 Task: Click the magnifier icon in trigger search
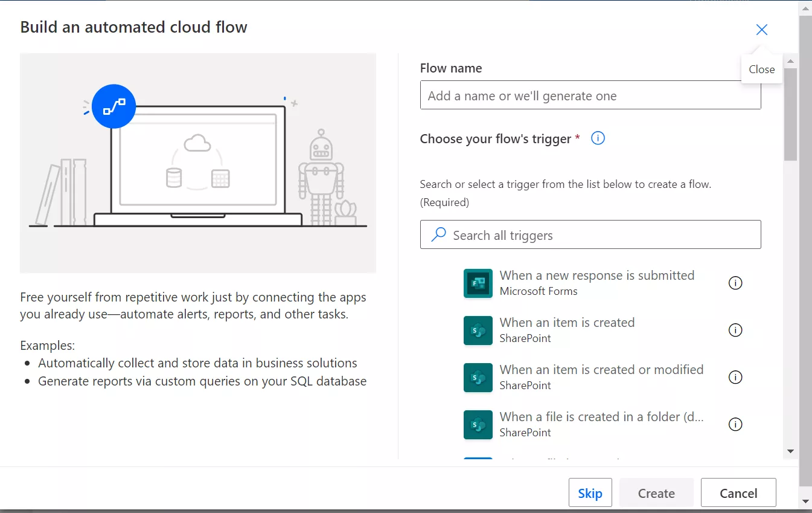[439, 234]
